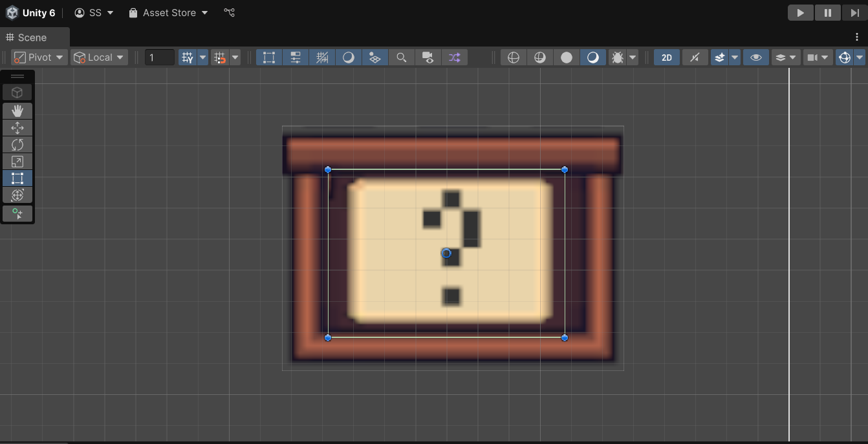The image size is (868, 444).
Task: Select the Rotate tool
Action: pos(17,145)
